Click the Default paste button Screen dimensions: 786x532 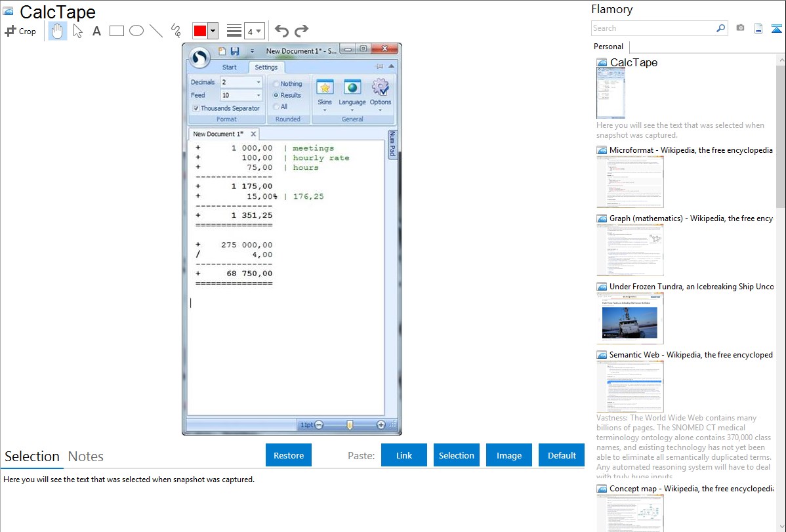coord(562,455)
